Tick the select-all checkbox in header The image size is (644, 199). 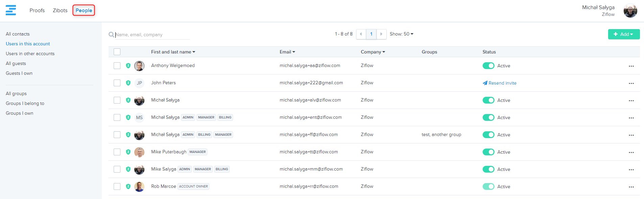[x=117, y=52]
